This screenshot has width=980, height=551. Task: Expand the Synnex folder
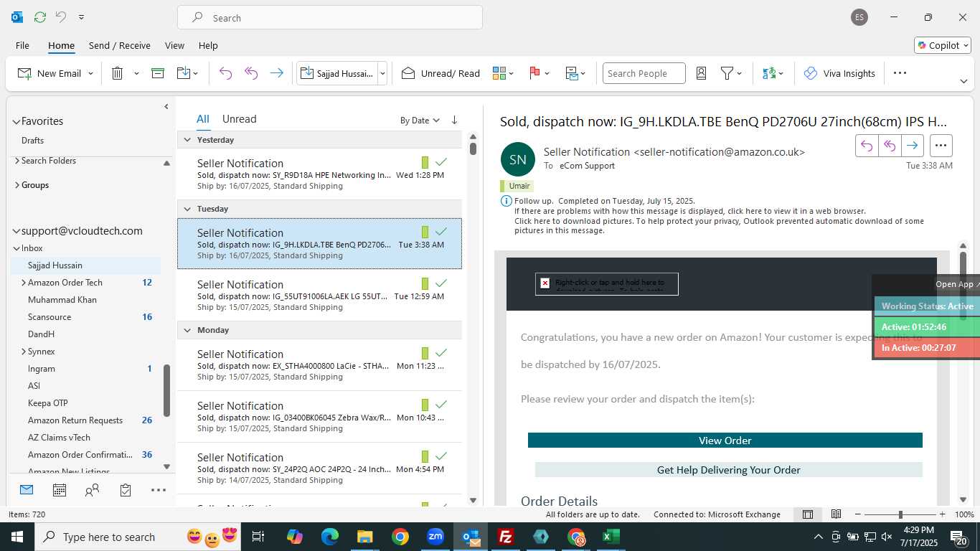(24, 352)
